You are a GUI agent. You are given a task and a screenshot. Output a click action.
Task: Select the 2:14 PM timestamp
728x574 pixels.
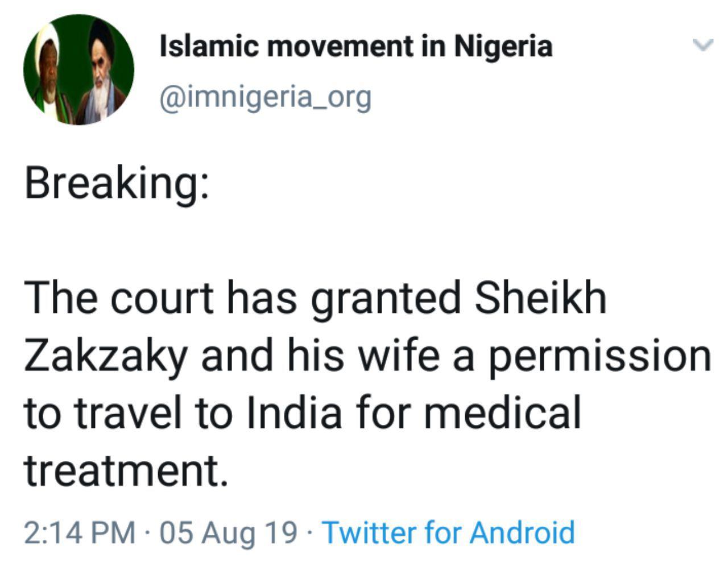click(x=80, y=533)
